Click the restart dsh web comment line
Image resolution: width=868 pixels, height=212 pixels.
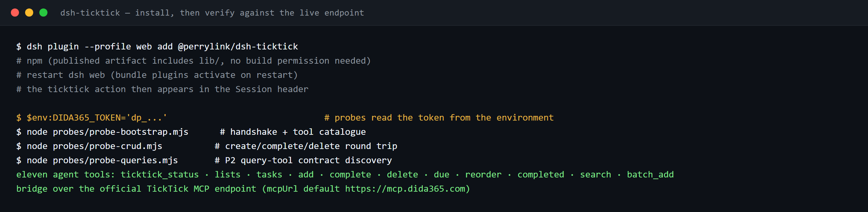(x=157, y=75)
